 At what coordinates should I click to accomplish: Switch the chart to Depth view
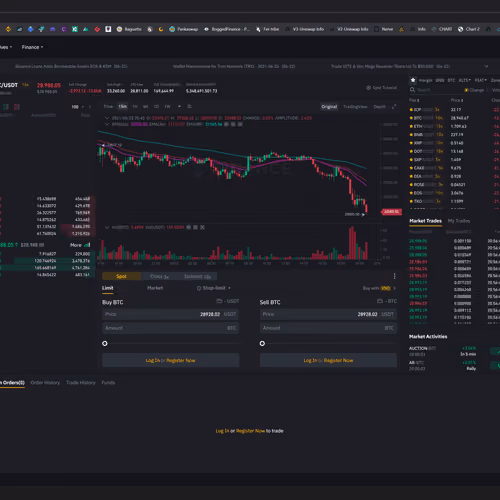point(379,107)
